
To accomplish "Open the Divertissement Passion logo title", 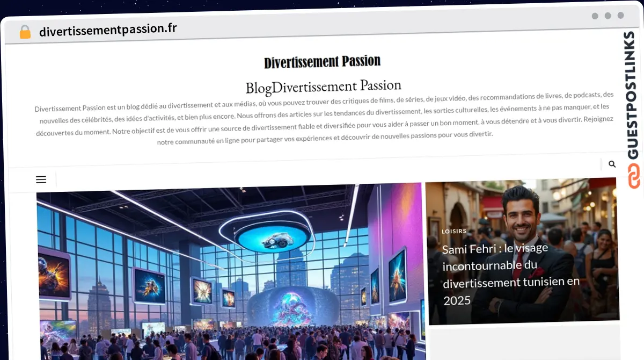I will [323, 62].
